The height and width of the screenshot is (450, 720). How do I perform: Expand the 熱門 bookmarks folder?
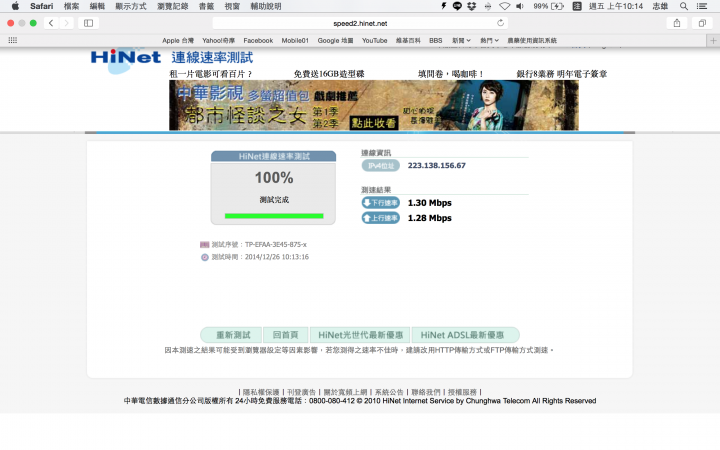coord(489,40)
